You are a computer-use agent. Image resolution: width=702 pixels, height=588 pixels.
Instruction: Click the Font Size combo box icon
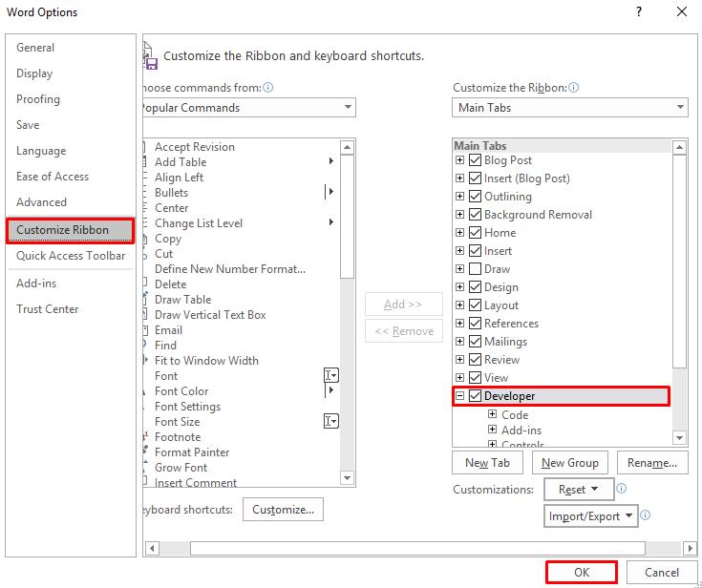330,421
